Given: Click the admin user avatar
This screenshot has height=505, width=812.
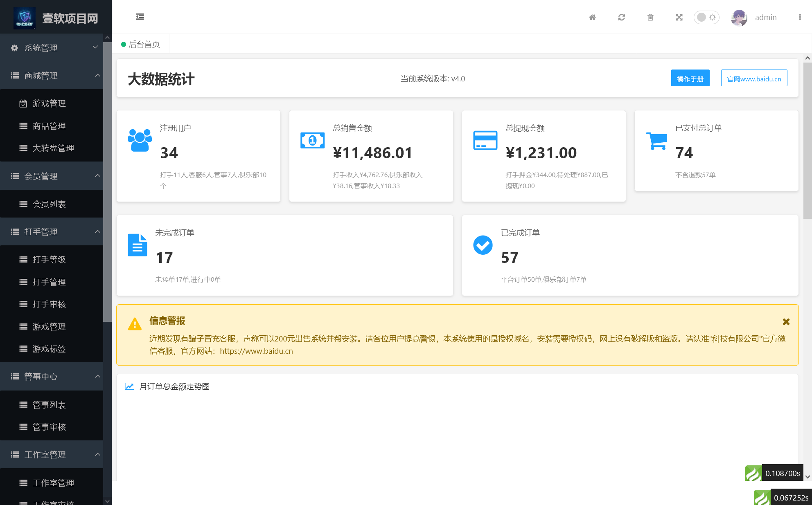Looking at the screenshot, I should tap(739, 18).
